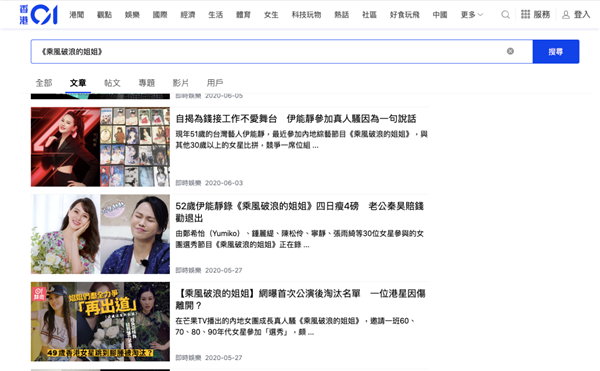
Task: Select the user login icon
Action: click(x=566, y=15)
